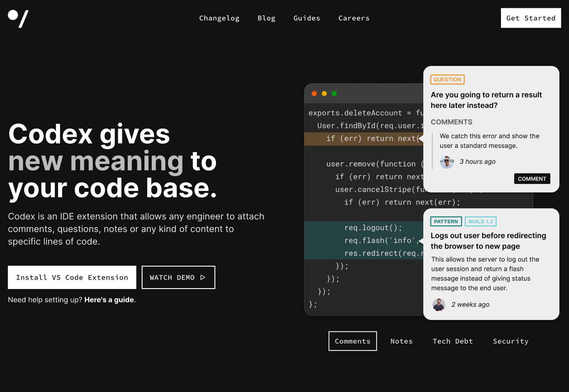Play icon inside Watch Demo button
Image resolution: width=569 pixels, height=392 pixels.
tap(203, 277)
